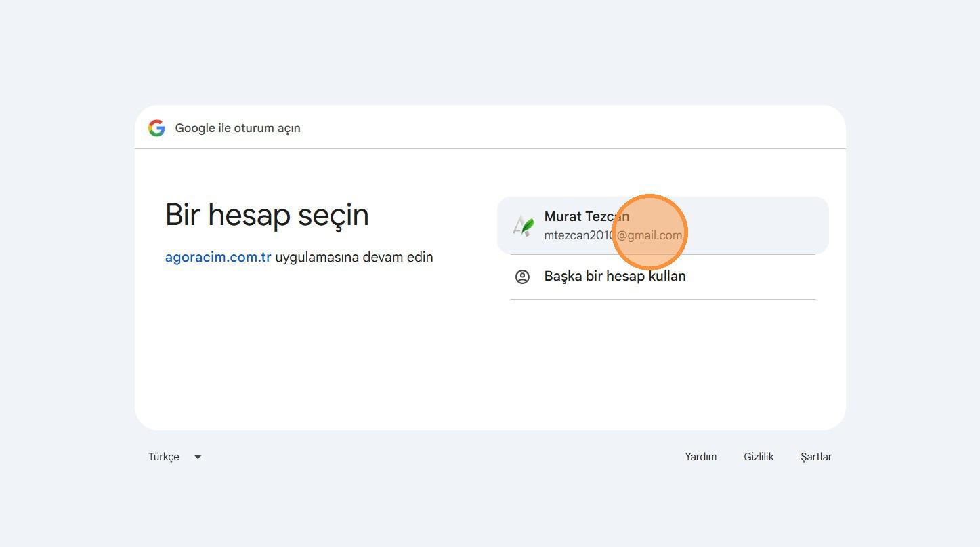980x547 pixels.
Task: Select Başka bir hesap kullan
Action: click(663, 277)
